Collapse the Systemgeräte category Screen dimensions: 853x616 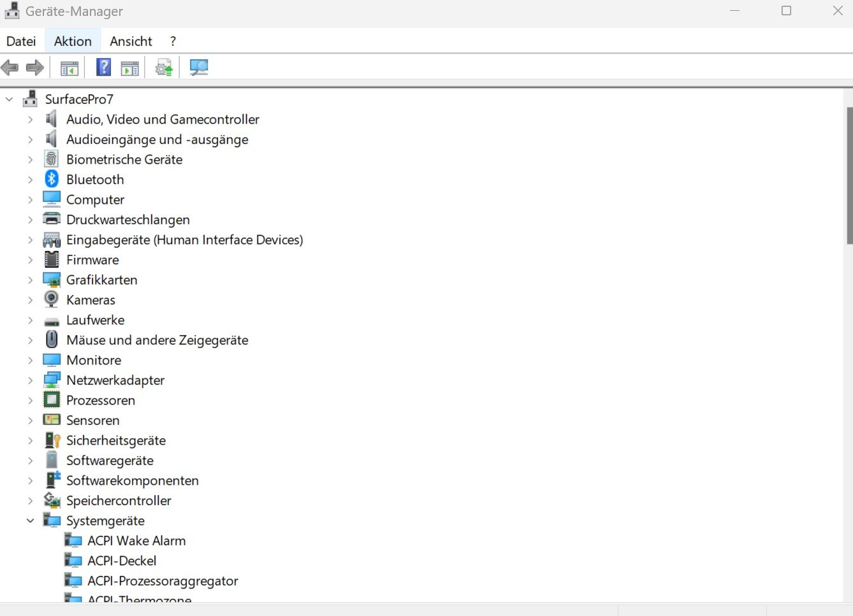tap(30, 520)
